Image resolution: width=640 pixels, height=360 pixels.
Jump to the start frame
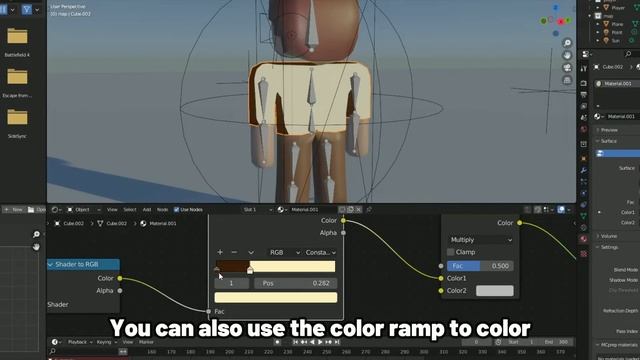[x=296, y=342]
